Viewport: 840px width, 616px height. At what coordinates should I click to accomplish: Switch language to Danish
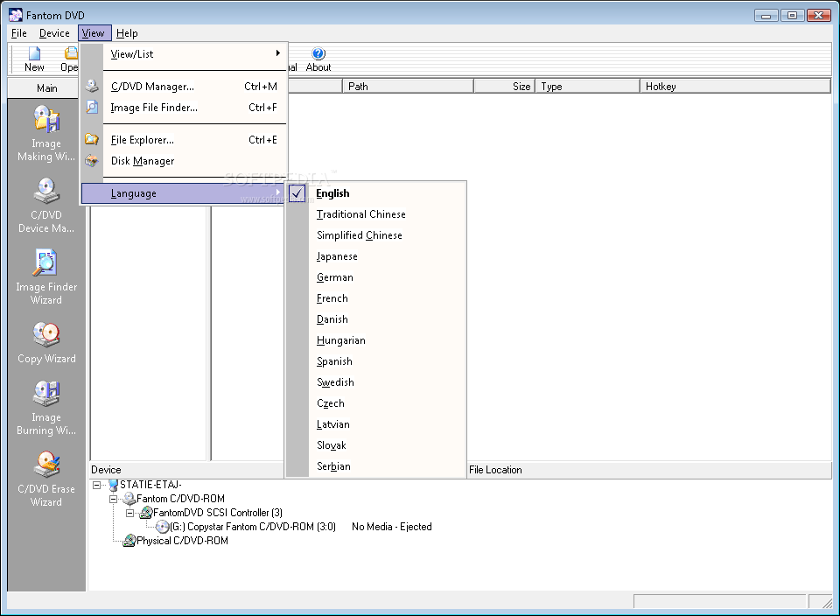[x=375, y=319]
